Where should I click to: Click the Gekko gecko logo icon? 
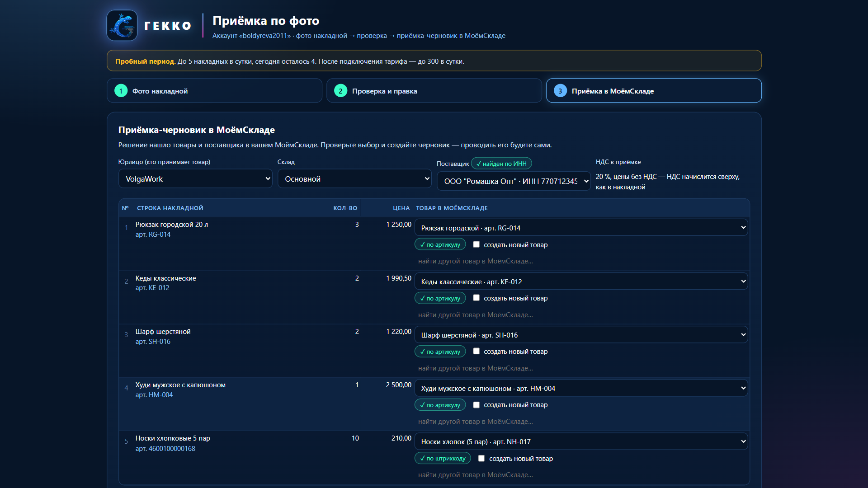point(122,25)
